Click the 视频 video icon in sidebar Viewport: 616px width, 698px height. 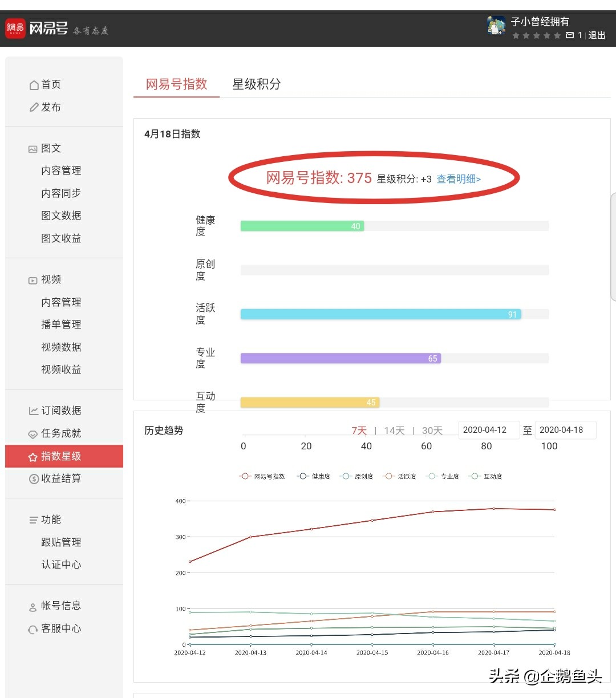click(33, 279)
